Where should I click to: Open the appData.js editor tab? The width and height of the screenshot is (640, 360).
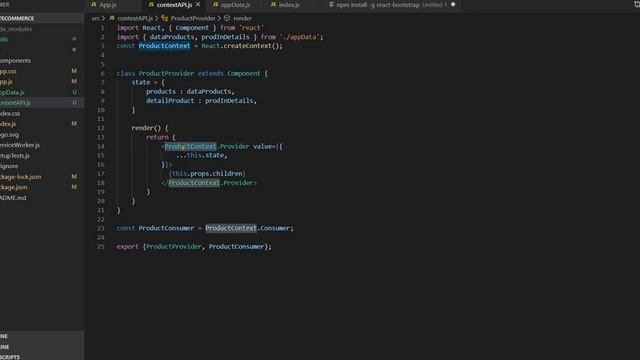click(236, 5)
